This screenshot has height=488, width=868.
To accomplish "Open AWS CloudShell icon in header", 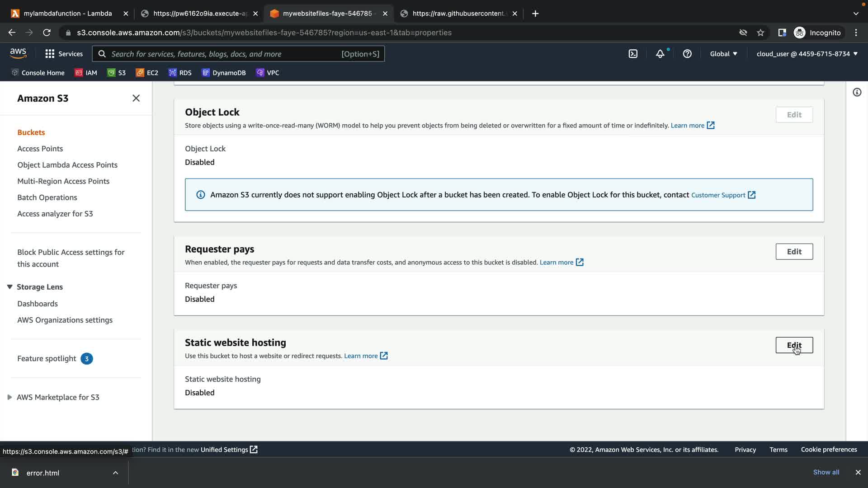I will pos(633,54).
